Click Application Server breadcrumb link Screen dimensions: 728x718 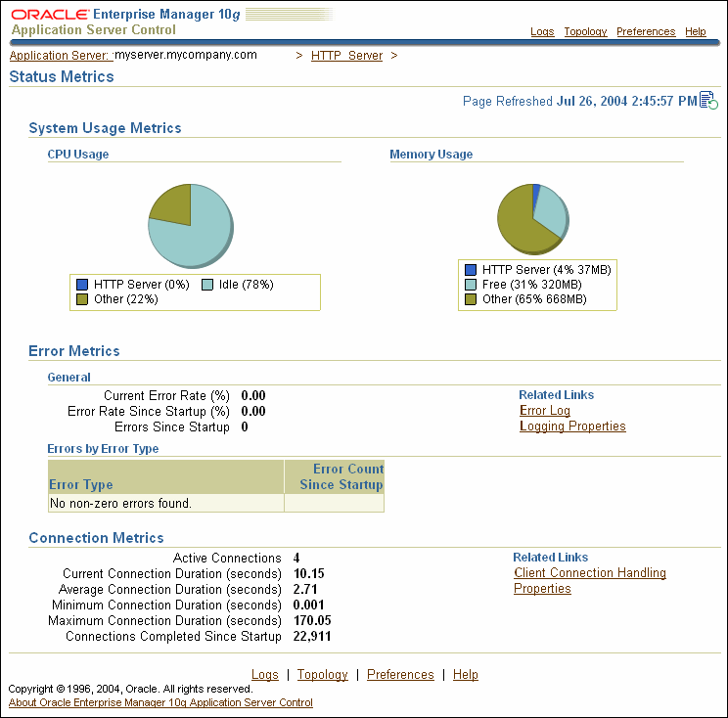(x=60, y=55)
